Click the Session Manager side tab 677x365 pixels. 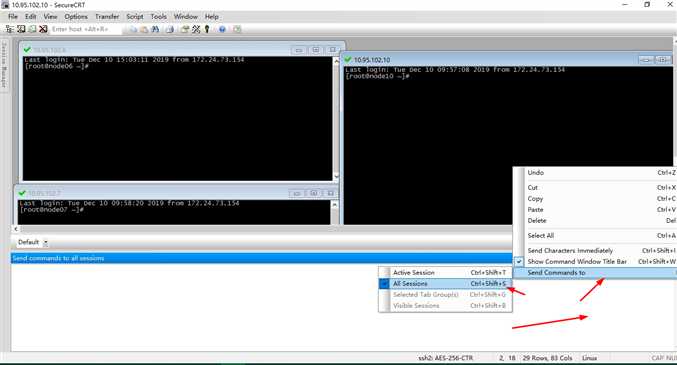[4, 65]
